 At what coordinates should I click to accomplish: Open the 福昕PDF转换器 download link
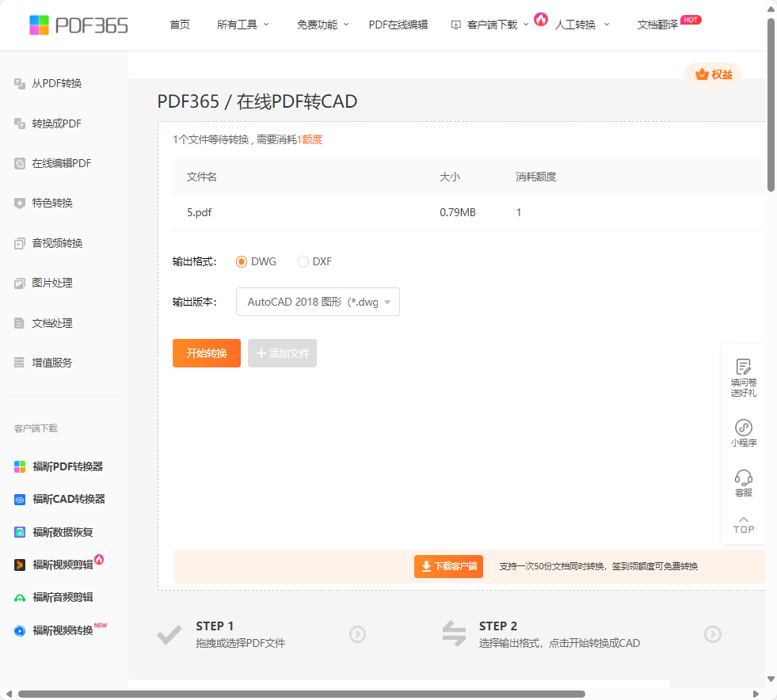67,466
